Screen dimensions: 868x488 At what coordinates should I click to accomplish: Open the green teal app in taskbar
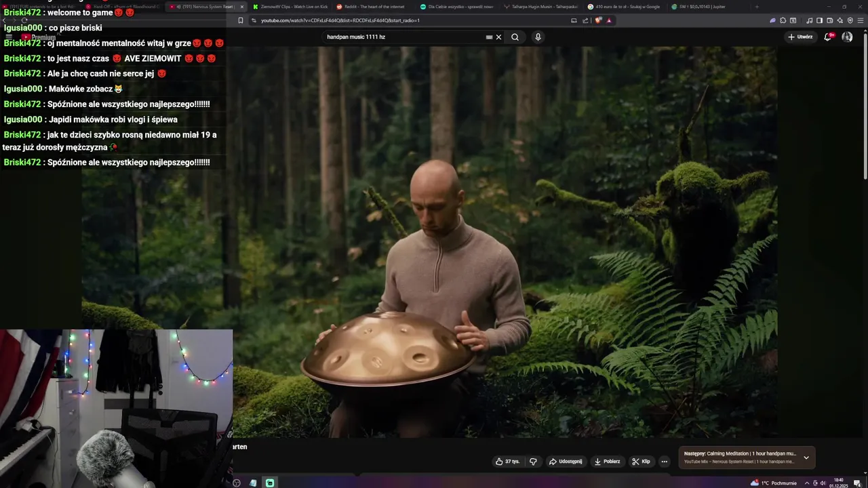click(x=270, y=483)
